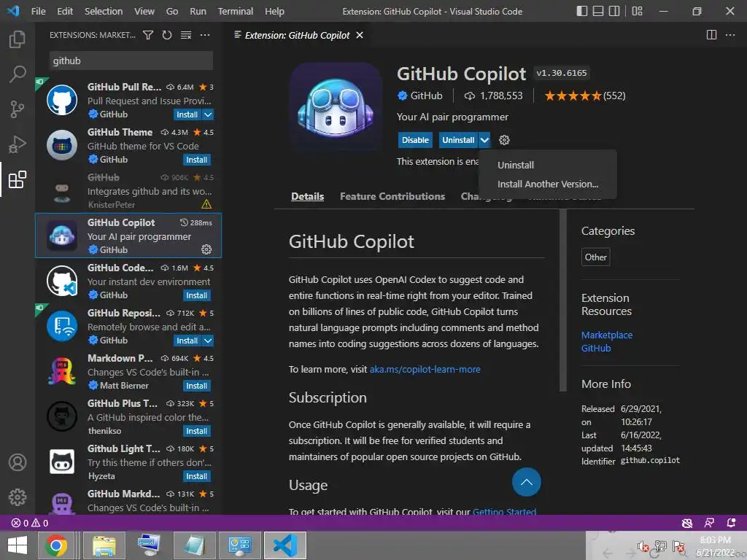Install the GitHub Theme extension
Screen dimensions: 747x560
[x=197, y=160]
